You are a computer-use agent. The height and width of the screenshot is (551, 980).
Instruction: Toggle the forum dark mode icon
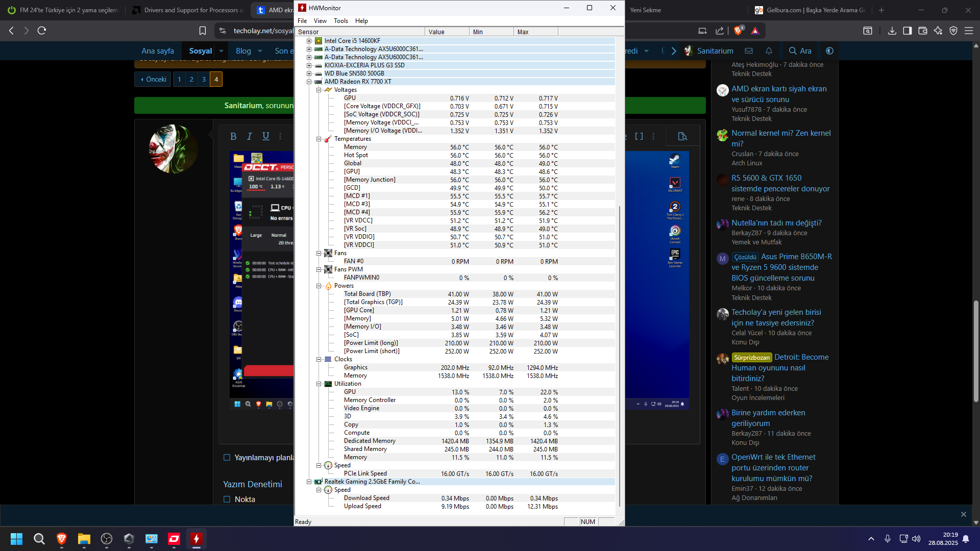coord(829,51)
